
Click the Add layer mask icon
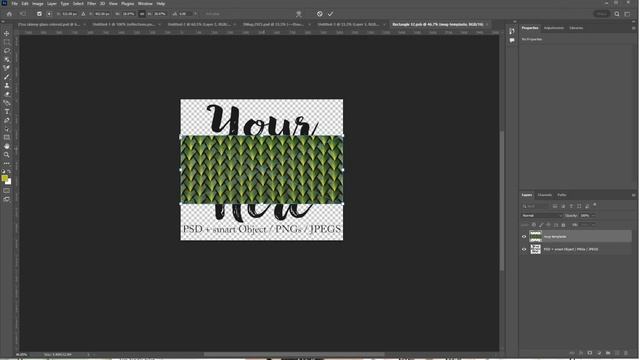(x=590, y=353)
